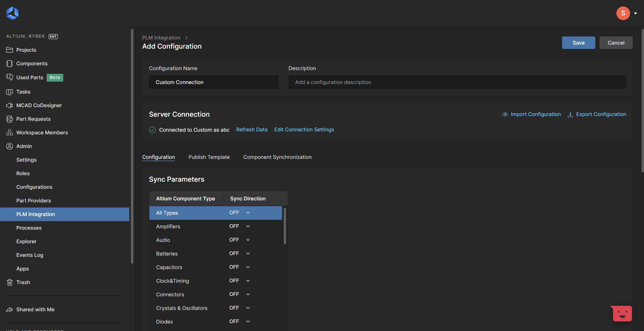Click the Import Configuration link text
The width and height of the screenshot is (644, 331).
coord(535,114)
